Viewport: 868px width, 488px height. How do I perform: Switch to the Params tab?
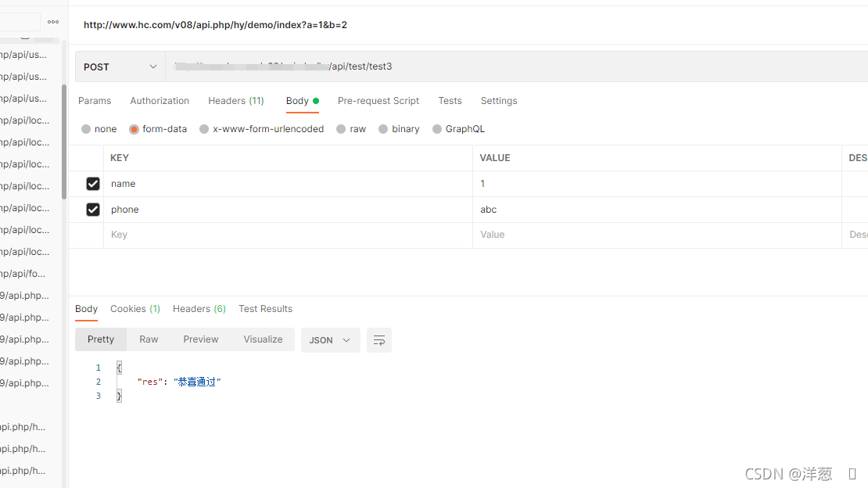[x=95, y=101]
